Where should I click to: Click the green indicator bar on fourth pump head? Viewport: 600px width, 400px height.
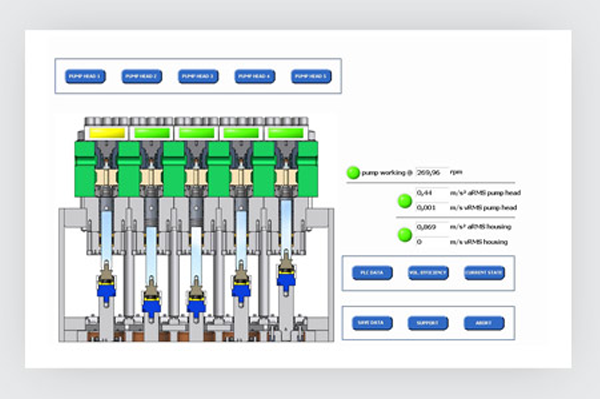(241, 132)
